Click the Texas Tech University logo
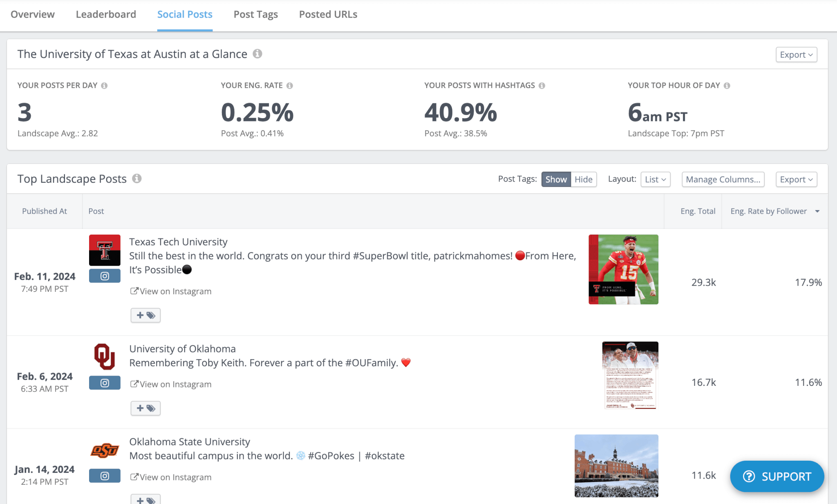 (x=105, y=250)
